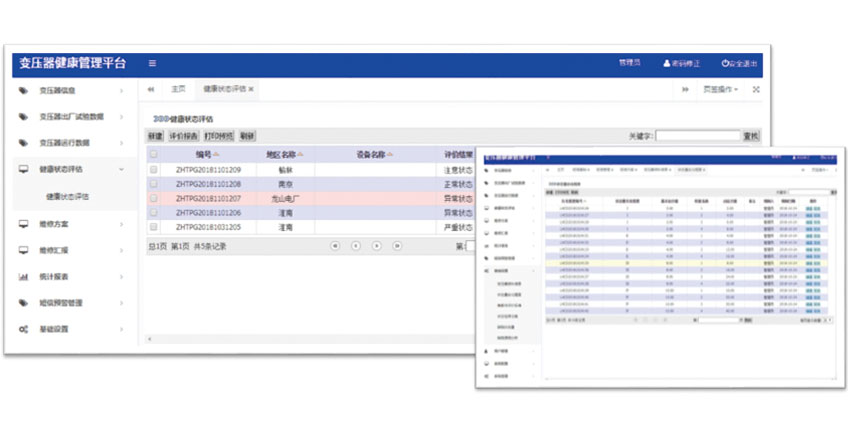Image resolution: width=848 pixels, height=432 pixels.
Task: Click the 关键字 search input field
Action: 697,136
